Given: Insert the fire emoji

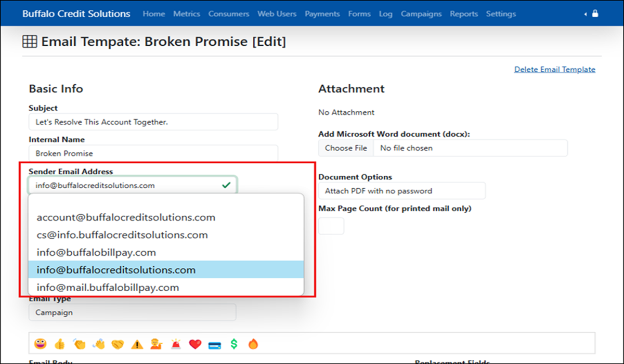Looking at the screenshot, I should pyautogui.click(x=253, y=344).
